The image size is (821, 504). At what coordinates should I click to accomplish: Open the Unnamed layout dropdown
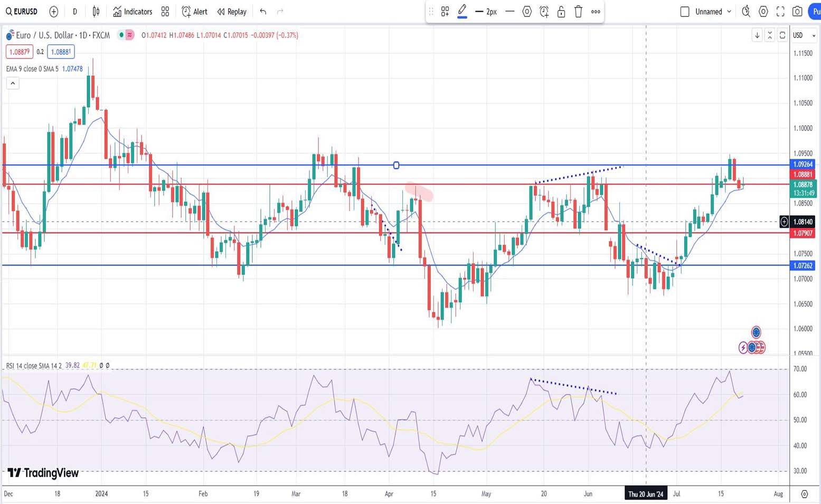[729, 12]
